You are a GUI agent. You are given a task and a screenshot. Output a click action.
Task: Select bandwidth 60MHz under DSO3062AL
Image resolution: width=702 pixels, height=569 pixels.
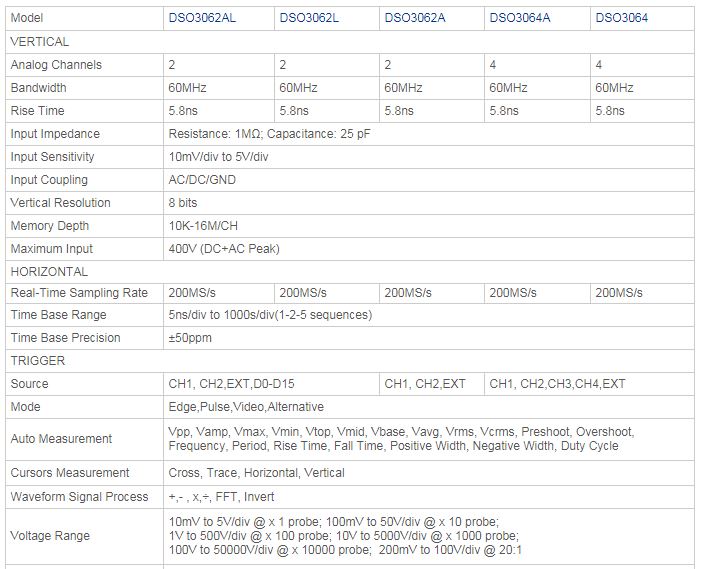(x=187, y=88)
